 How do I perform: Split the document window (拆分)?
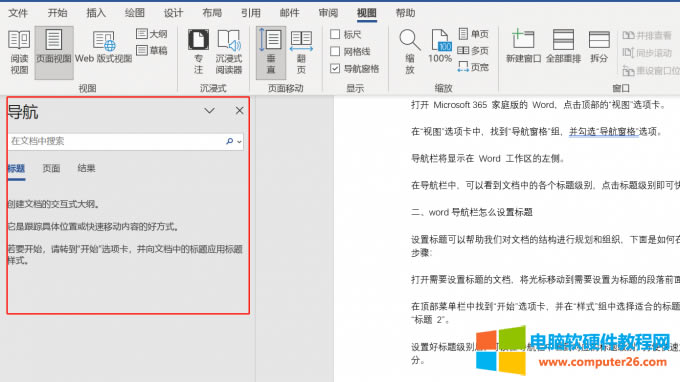click(x=599, y=46)
